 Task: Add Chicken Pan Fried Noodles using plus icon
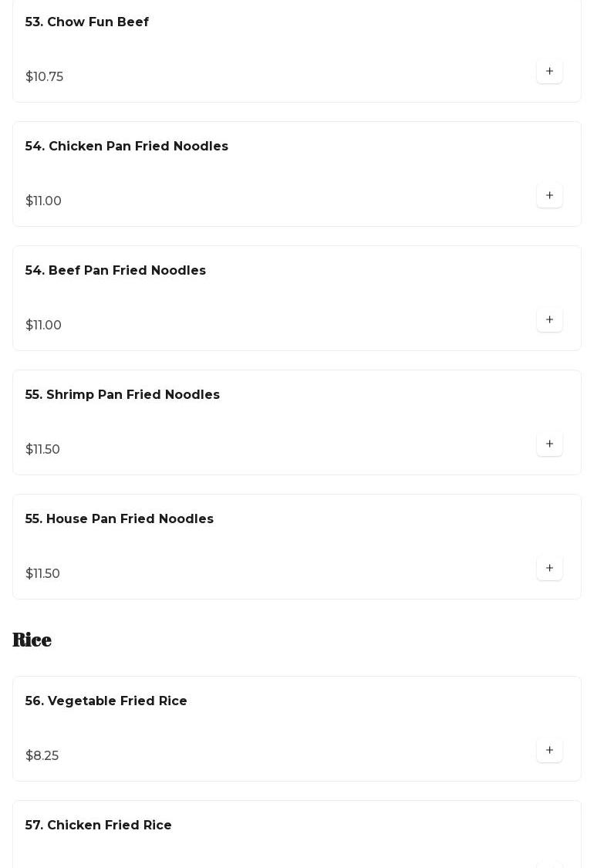click(x=549, y=196)
